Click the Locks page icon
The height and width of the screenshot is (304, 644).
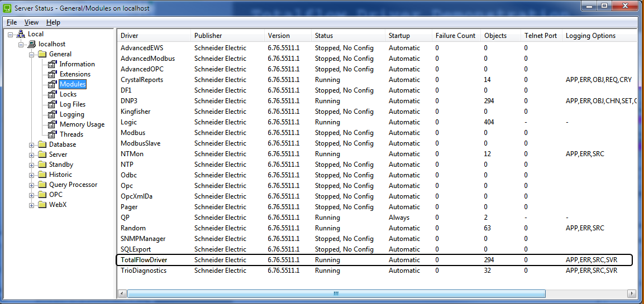53,94
